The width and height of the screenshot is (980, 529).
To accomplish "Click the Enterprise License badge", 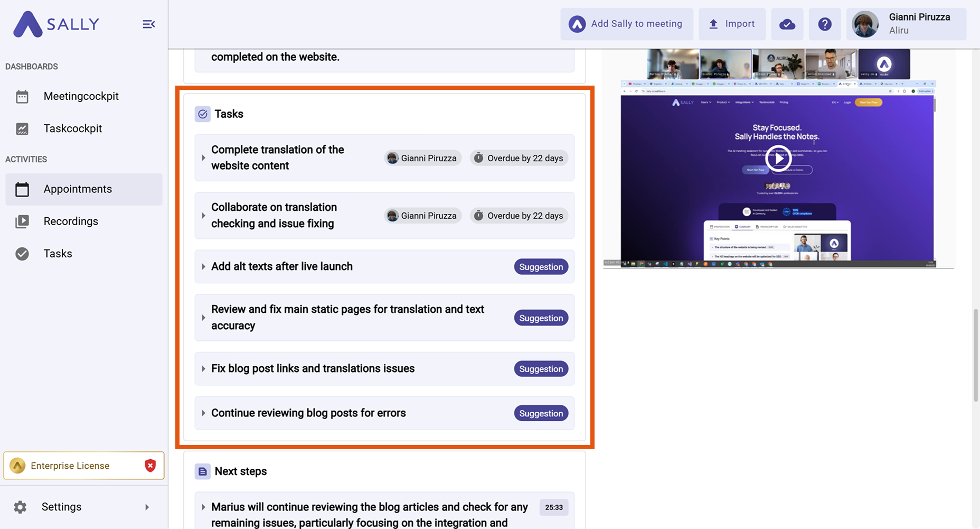I will tap(84, 466).
